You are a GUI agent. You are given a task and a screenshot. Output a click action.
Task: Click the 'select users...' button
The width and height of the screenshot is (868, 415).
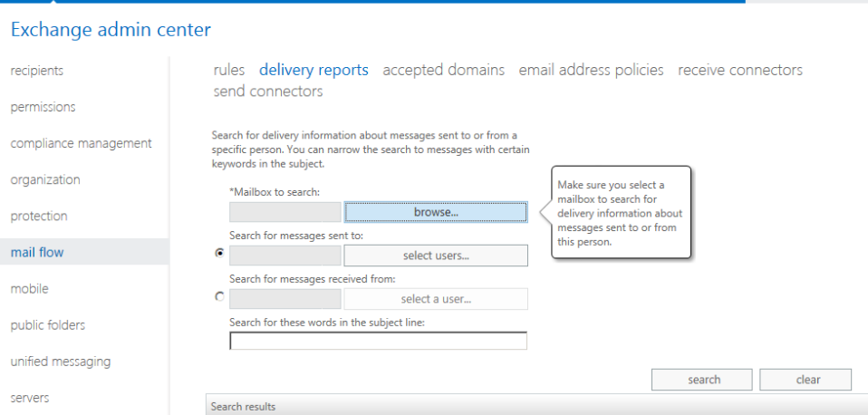(436, 256)
